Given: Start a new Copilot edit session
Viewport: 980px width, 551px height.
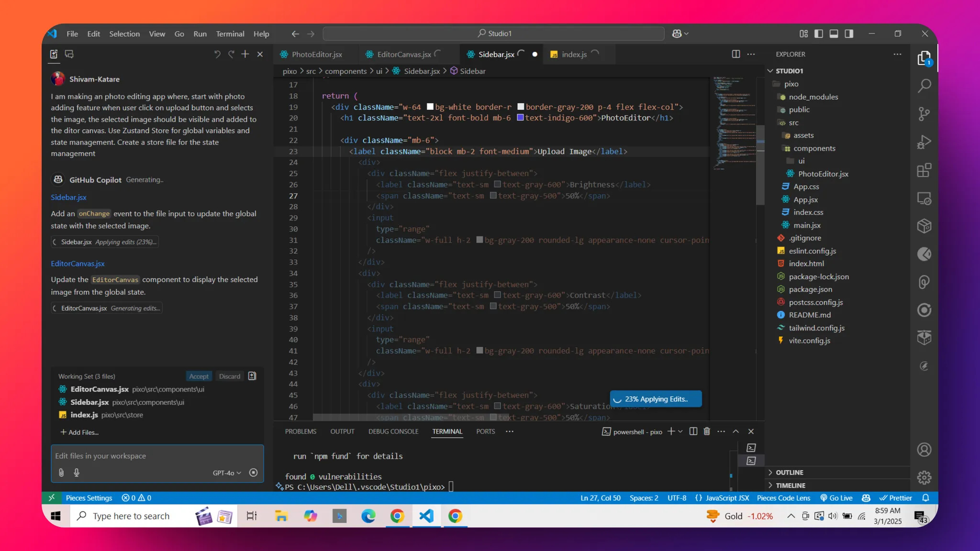Looking at the screenshot, I should 245,54.
